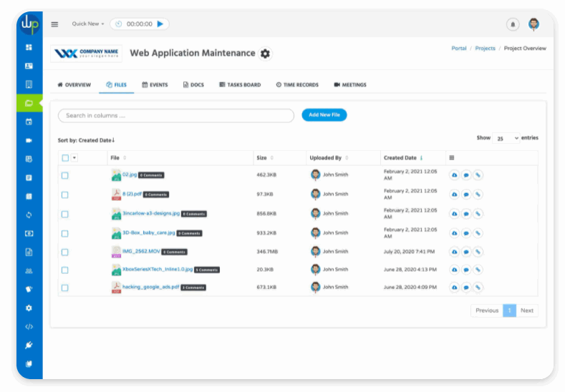
Task: Start the timer with play button
Action: tap(160, 24)
